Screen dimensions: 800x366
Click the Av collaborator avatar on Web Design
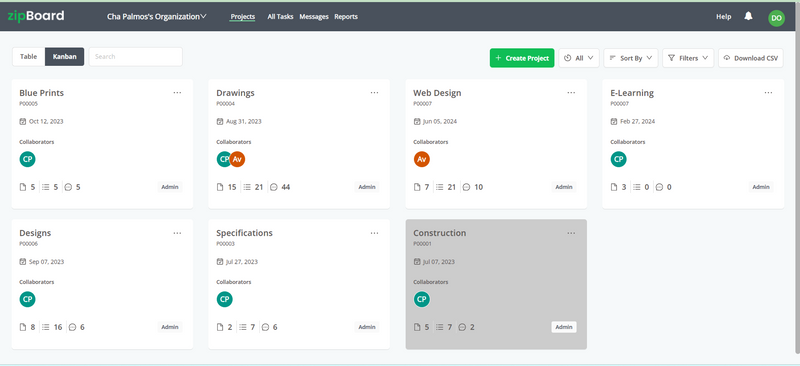[x=421, y=159]
